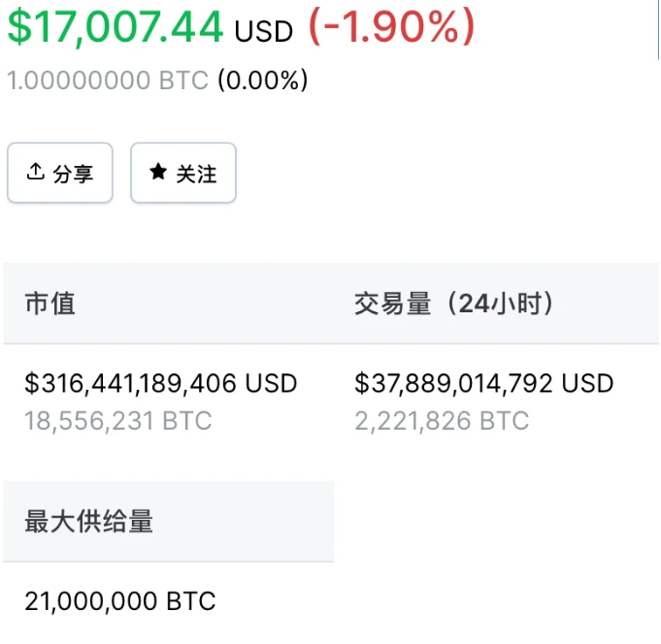The height and width of the screenshot is (644, 661).
Task: Click the black star icon beside 关注
Action: 158,172
